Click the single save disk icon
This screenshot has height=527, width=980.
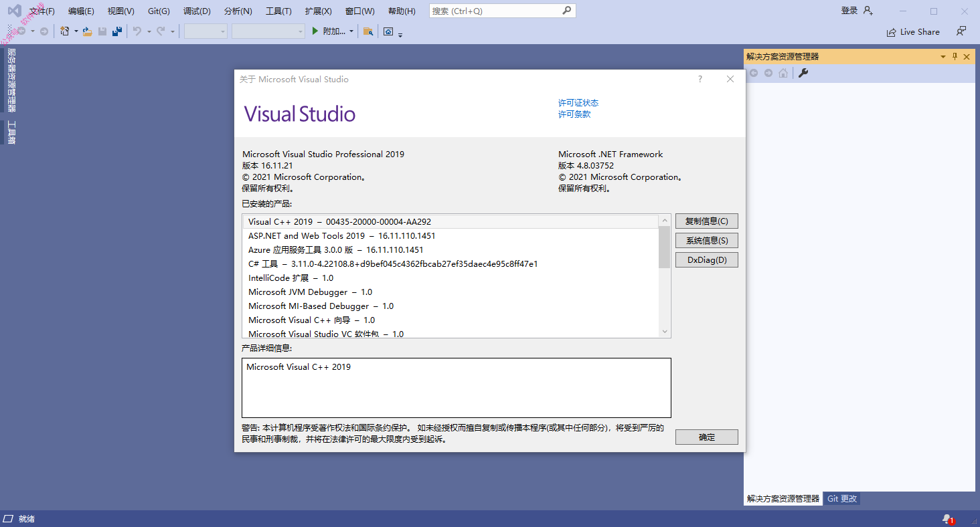pyautogui.click(x=102, y=31)
